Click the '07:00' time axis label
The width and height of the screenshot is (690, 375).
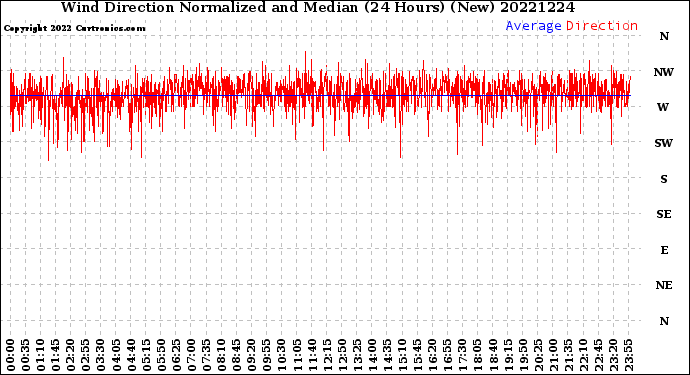coord(191,356)
